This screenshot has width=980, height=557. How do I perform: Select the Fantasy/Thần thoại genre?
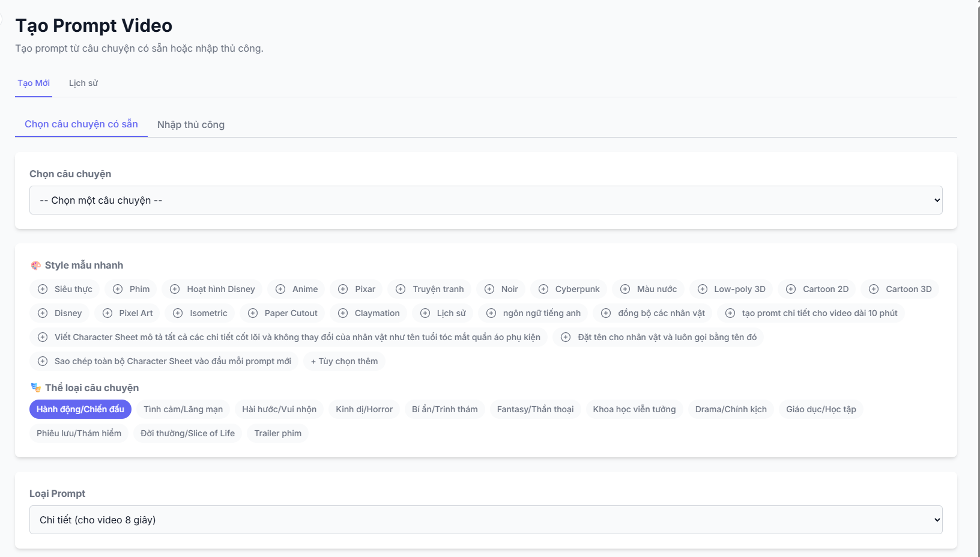click(x=535, y=409)
